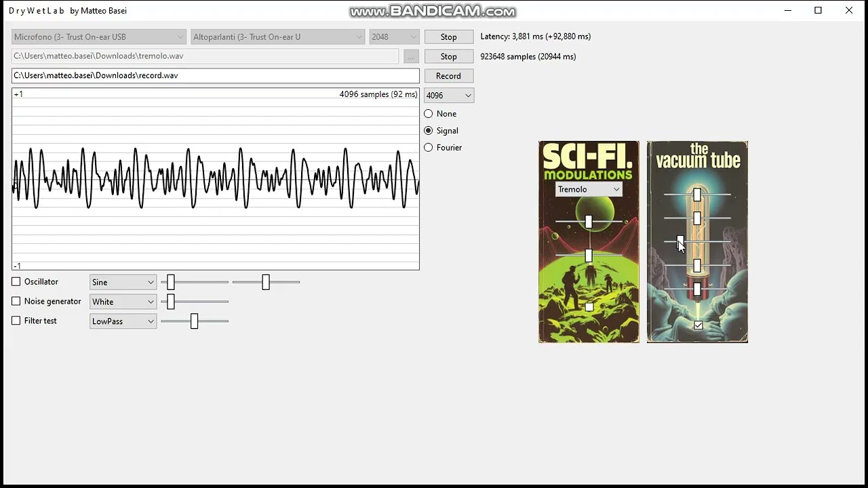The height and width of the screenshot is (488, 868).
Task: Click the first vacuum tube slider
Action: [x=697, y=195]
